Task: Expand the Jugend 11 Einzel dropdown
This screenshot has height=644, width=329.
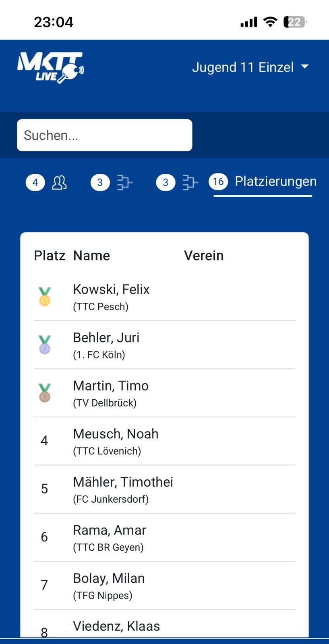Action: pos(243,67)
